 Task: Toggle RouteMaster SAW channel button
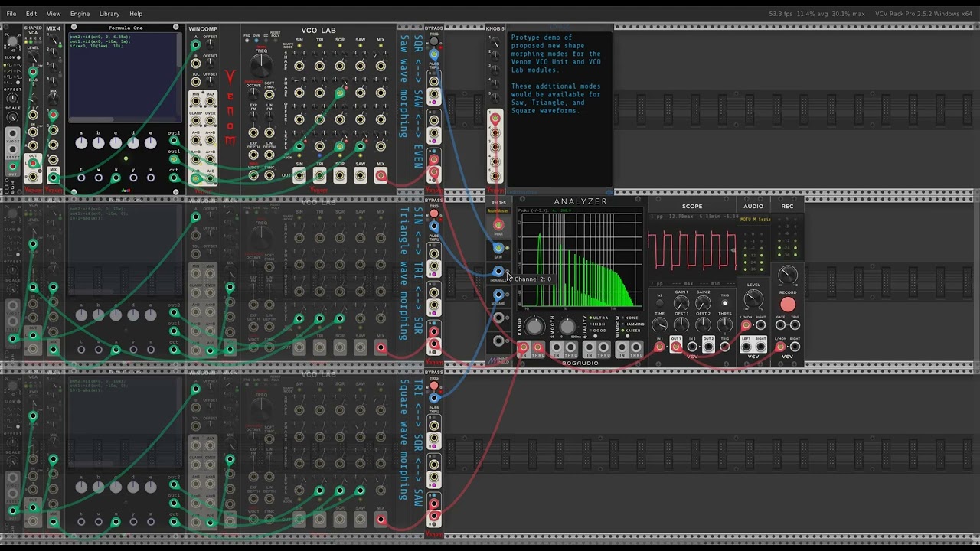pyautogui.click(x=507, y=248)
